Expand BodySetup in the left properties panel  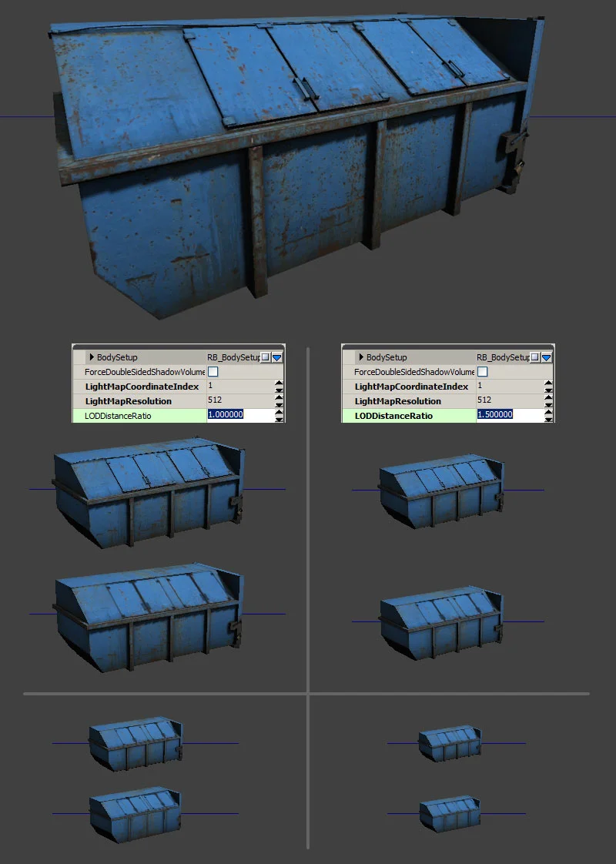click(92, 357)
